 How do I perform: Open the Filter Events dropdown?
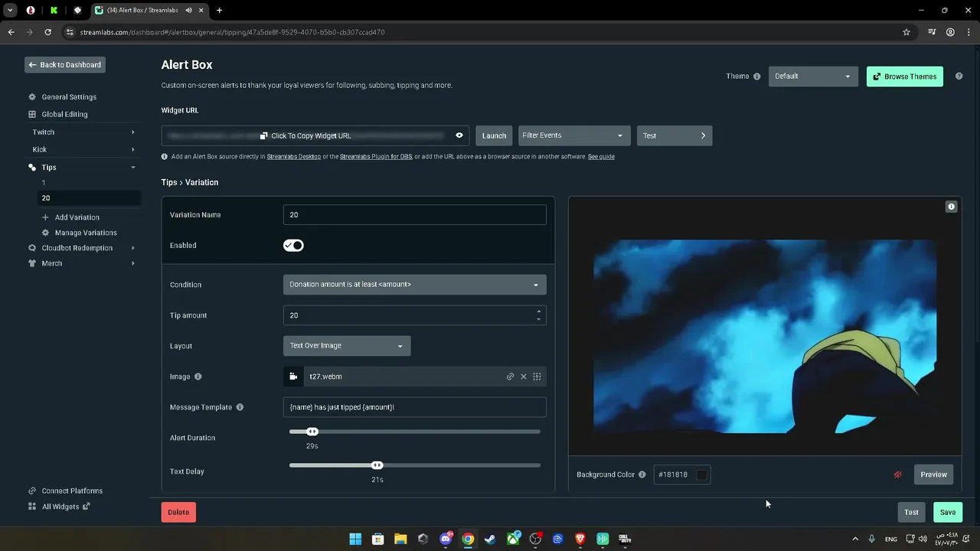pyautogui.click(x=574, y=135)
